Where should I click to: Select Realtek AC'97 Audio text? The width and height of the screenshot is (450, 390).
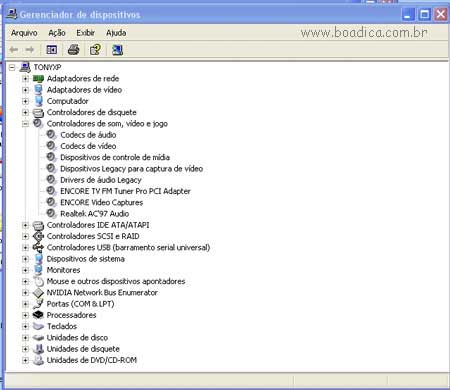click(95, 214)
